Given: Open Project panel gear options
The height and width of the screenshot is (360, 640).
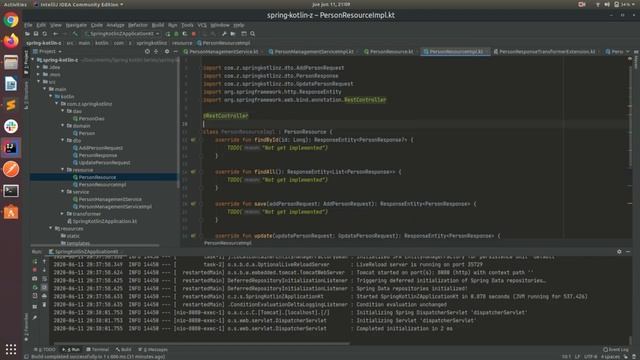Looking at the screenshot, I should coord(167,52).
